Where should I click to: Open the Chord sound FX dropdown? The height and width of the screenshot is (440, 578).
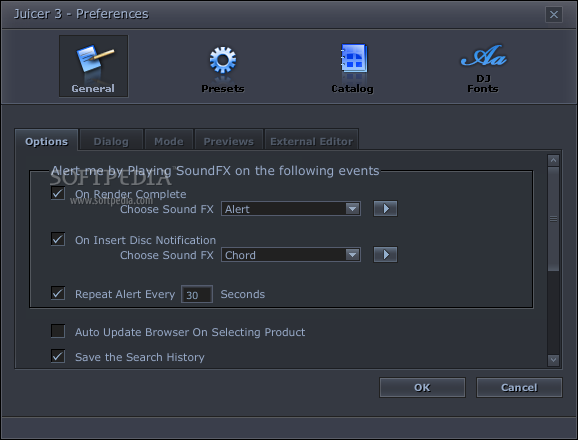pos(291,255)
